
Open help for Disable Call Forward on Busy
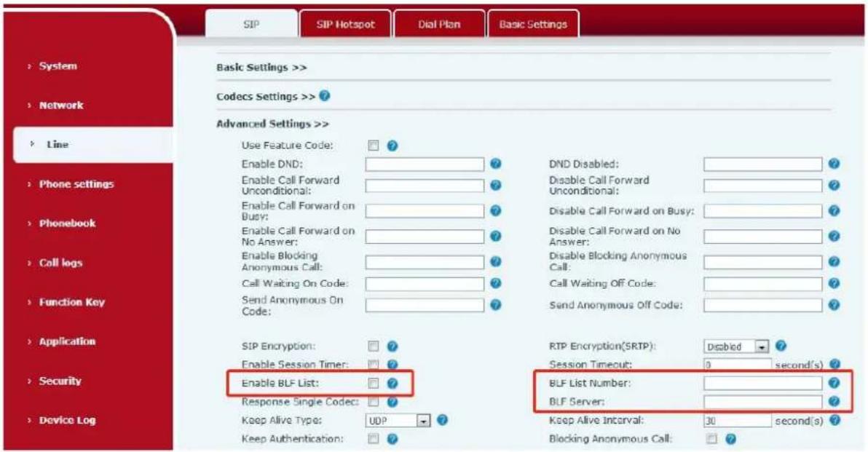coord(835,211)
